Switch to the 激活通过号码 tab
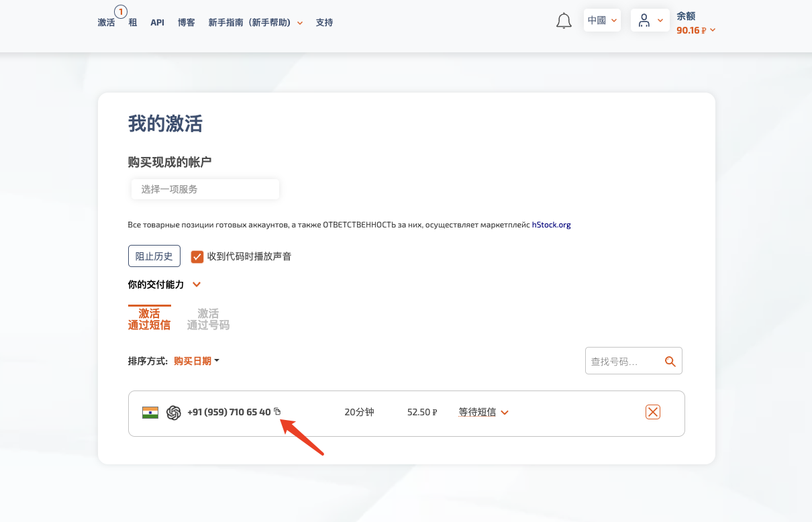Image resolution: width=812 pixels, height=522 pixels. 208,319
